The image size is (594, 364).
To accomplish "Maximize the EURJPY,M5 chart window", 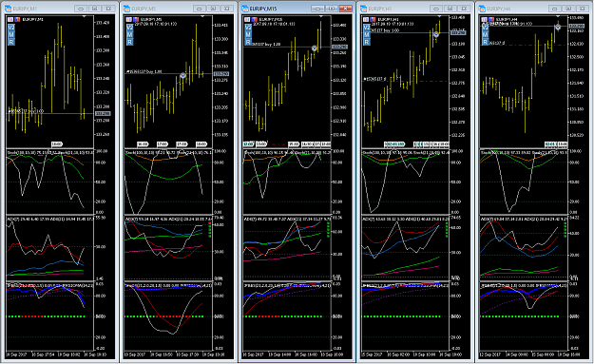I will tap(213, 9).
